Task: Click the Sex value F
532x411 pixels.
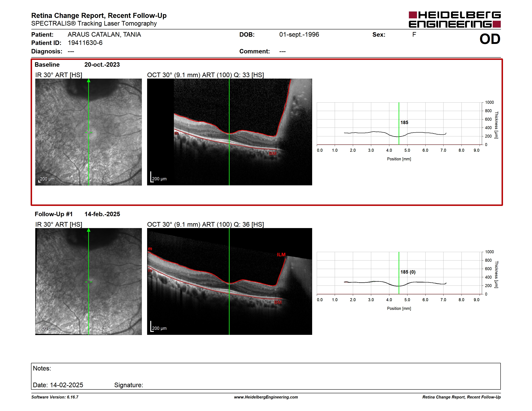Action: point(414,35)
